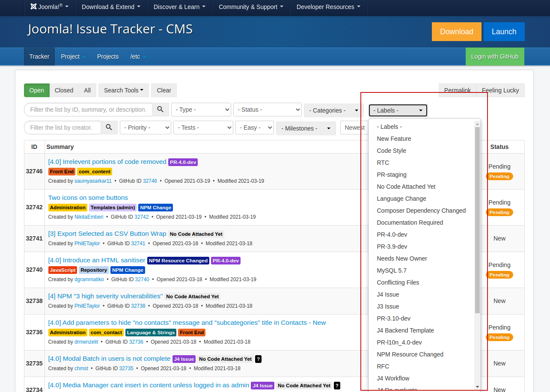Select NPM Resource Changed label option in dropdown
This screenshot has width=550, height=392.
pyautogui.click(x=422, y=354)
